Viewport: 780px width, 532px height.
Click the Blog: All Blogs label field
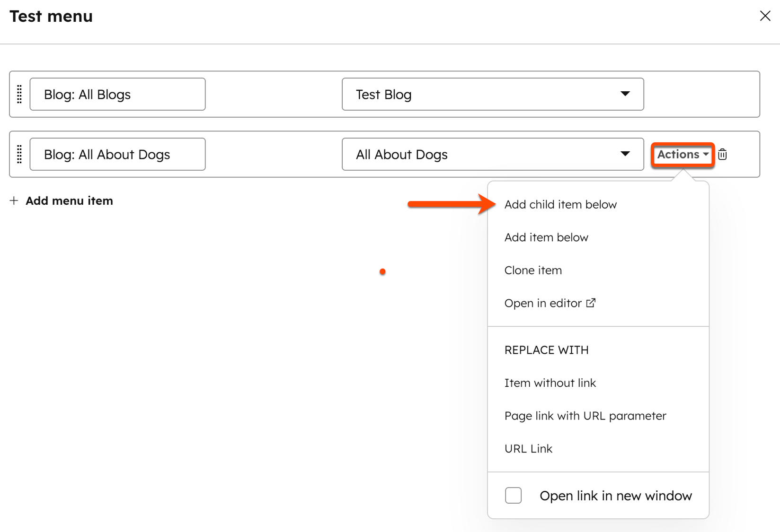(117, 94)
